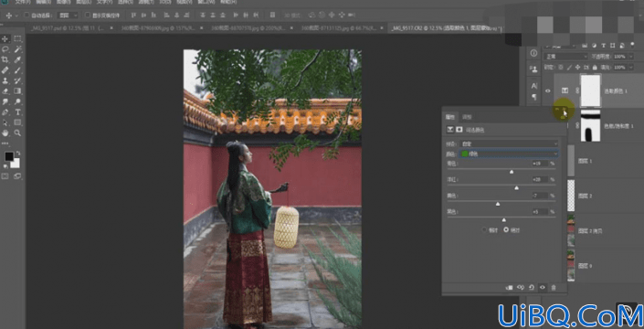Select the Hue/Saturation 1 layer mask thumbnail

pos(591,126)
